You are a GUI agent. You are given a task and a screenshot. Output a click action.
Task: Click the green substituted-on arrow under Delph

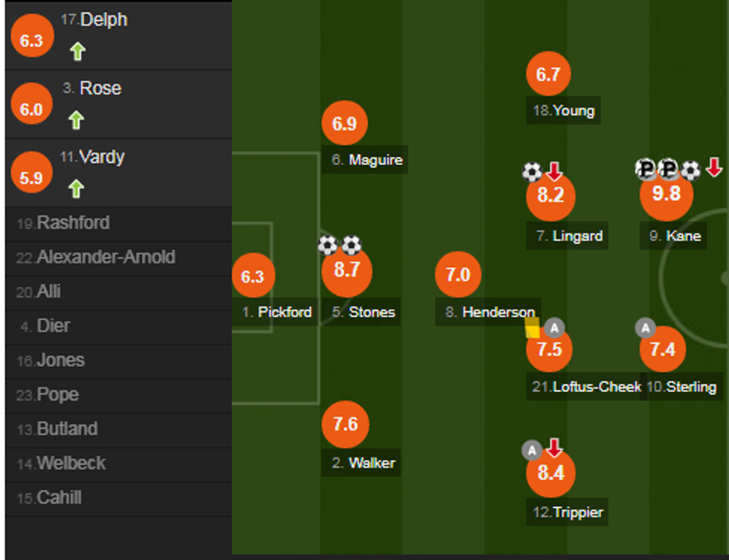[78, 52]
